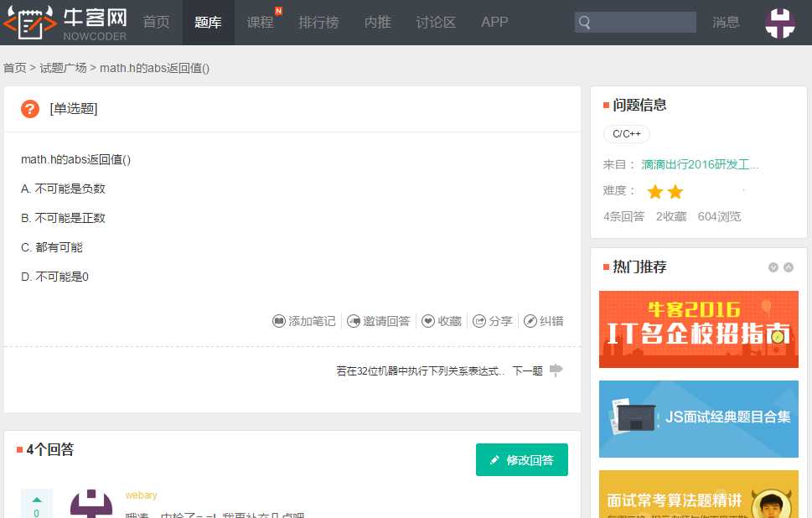The height and width of the screenshot is (518, 812).
Task: Open the next question title link
Action: (x=420, y=370)
